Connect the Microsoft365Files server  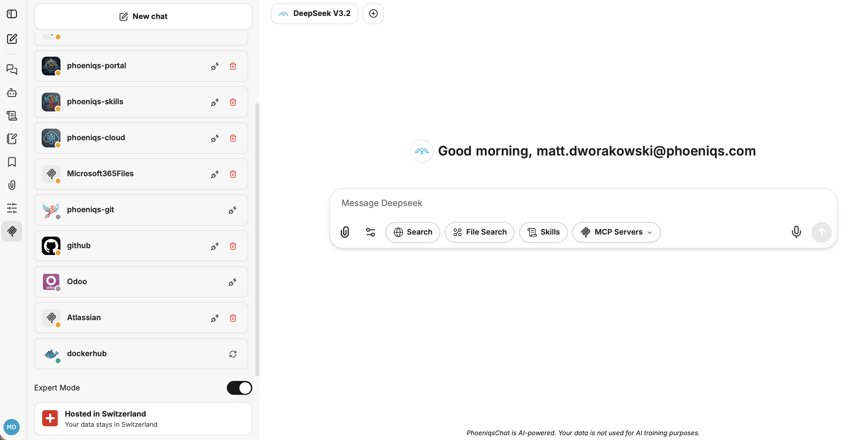(215, 174)
